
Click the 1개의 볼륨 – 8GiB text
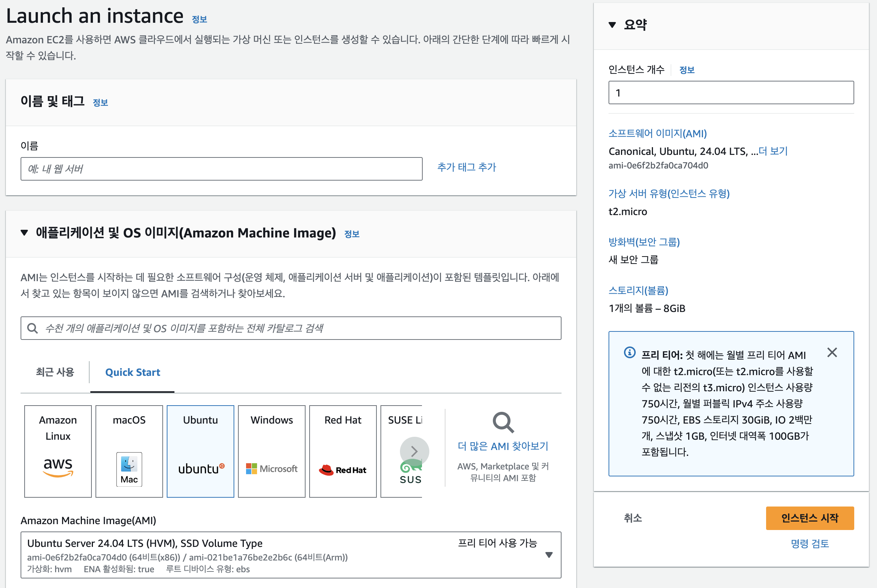[647, 308]
